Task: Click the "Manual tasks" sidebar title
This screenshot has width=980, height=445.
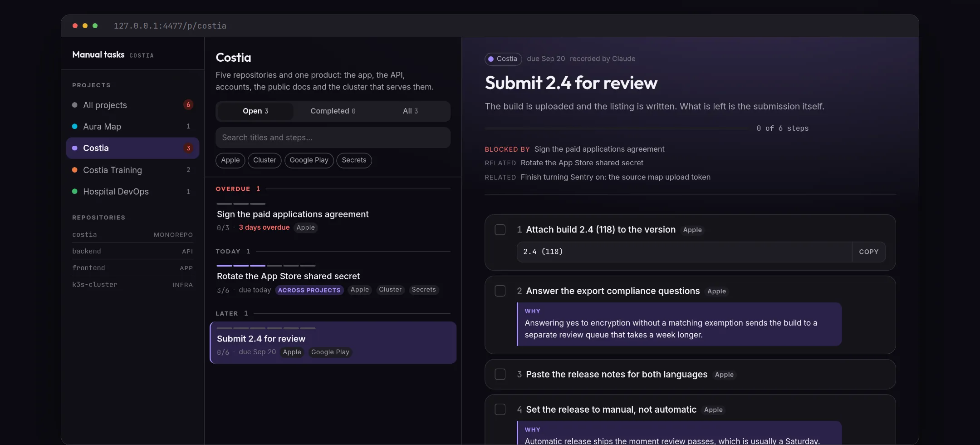Action: (x=98, y=54)
